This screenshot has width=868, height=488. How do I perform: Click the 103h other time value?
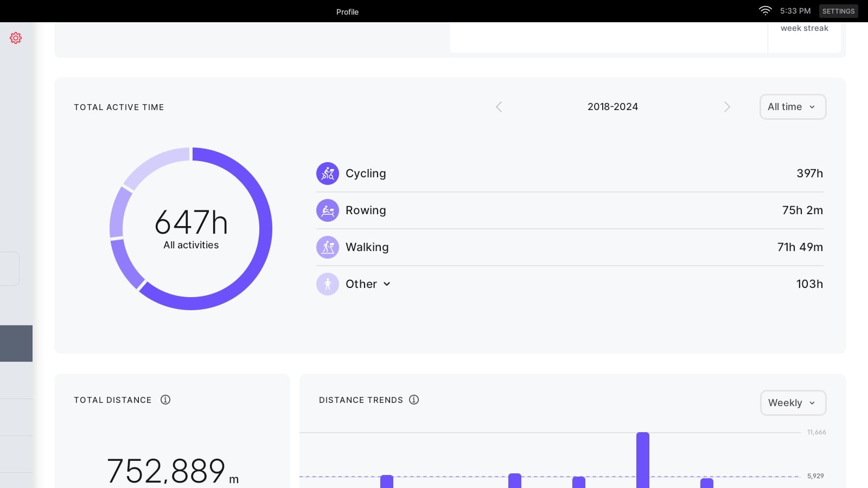(809, 284)
